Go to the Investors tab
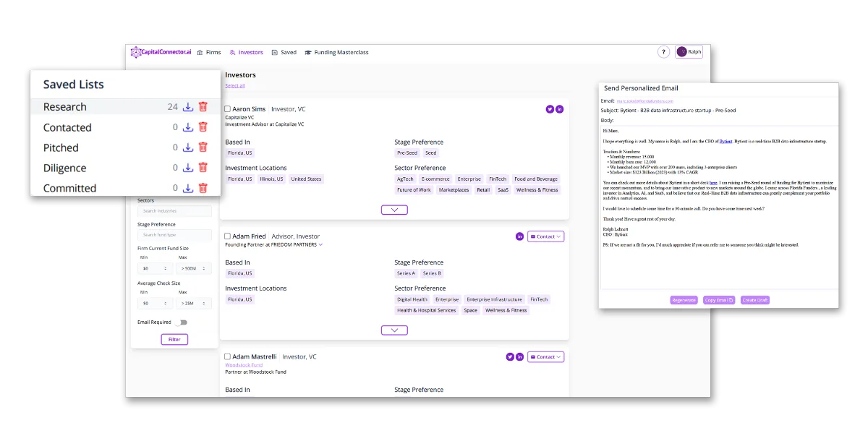 tap(247, 53)
